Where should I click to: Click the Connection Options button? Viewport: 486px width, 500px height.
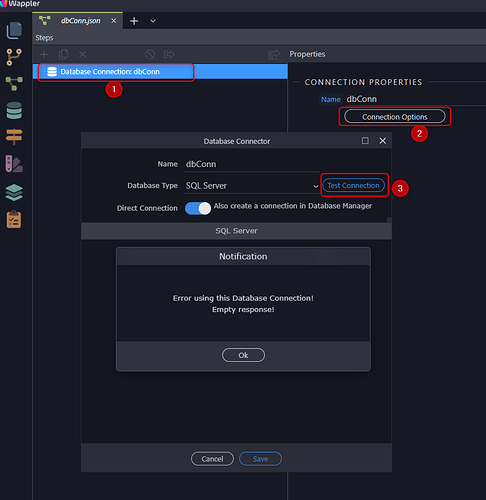[x=394, y=117]
